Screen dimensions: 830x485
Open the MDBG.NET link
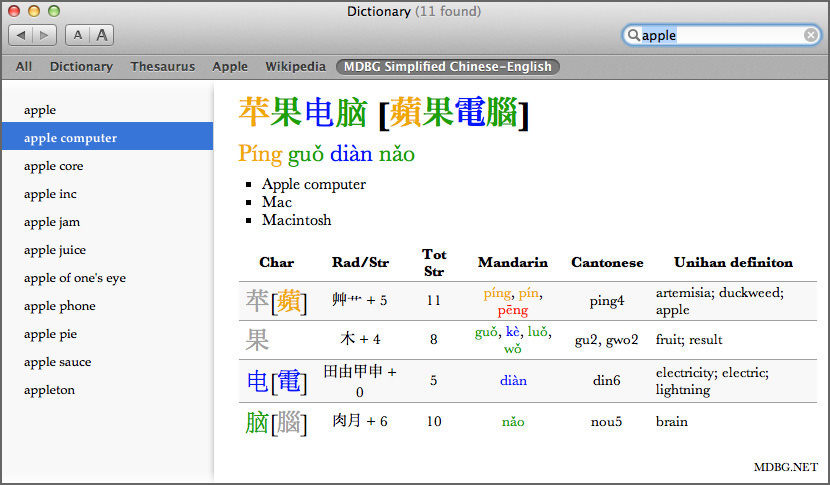coord(786,467)
